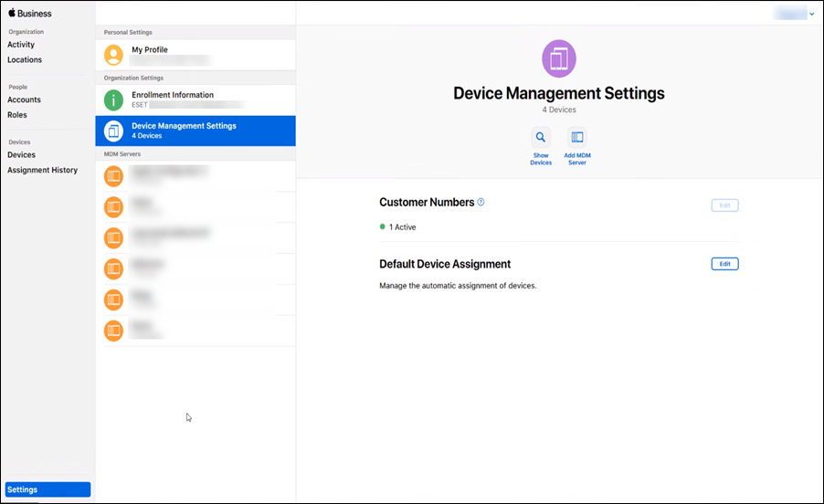The image size is (824, 504).
Task: Select the Settings item at bottom
Action: click(48, 489)
